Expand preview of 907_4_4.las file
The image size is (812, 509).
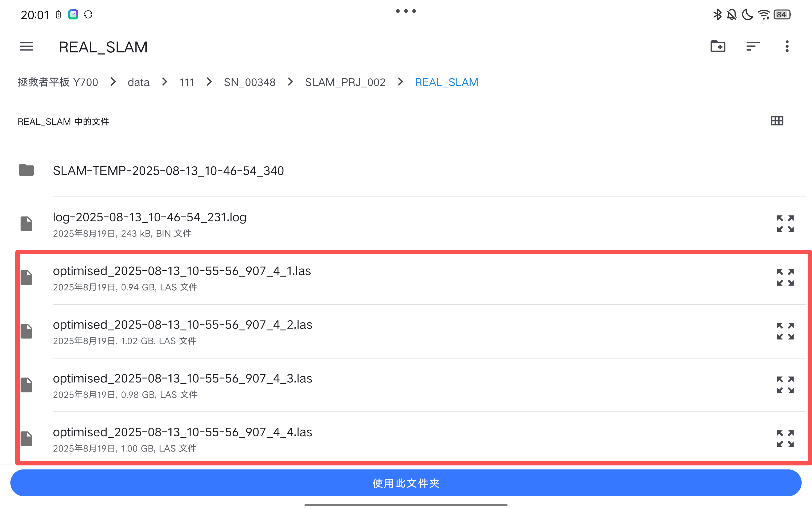[x=785, y=439]
